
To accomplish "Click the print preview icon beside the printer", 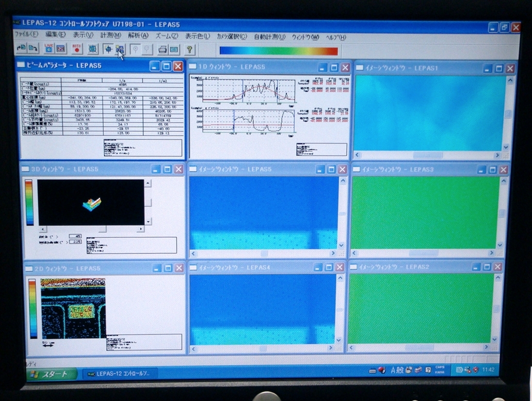I will tap(174, 50).
